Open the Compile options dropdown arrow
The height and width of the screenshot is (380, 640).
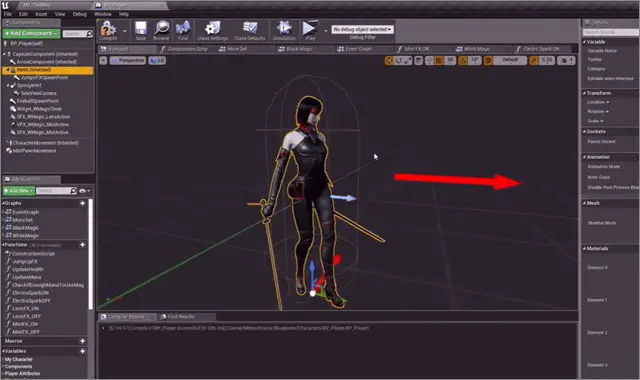tap(124, 31)
